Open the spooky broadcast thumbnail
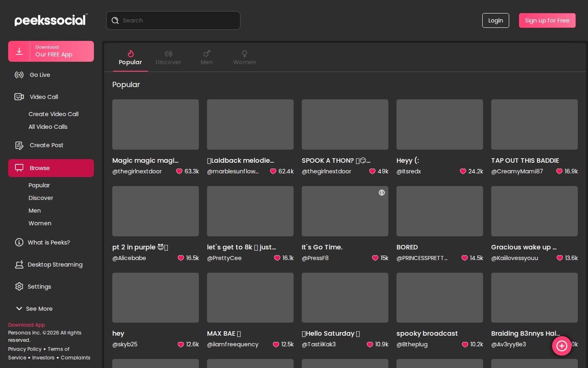The image size is (588, 368). point(440,298)
